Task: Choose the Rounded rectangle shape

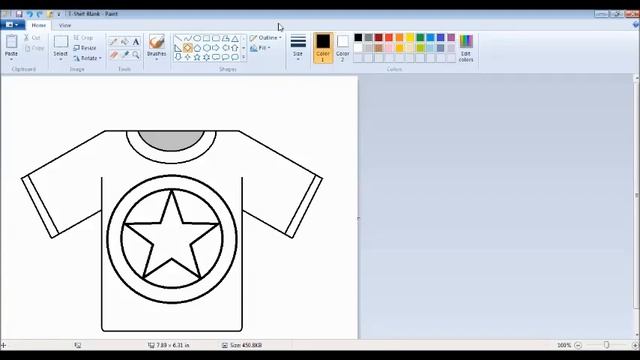Action: pos(216,38)
